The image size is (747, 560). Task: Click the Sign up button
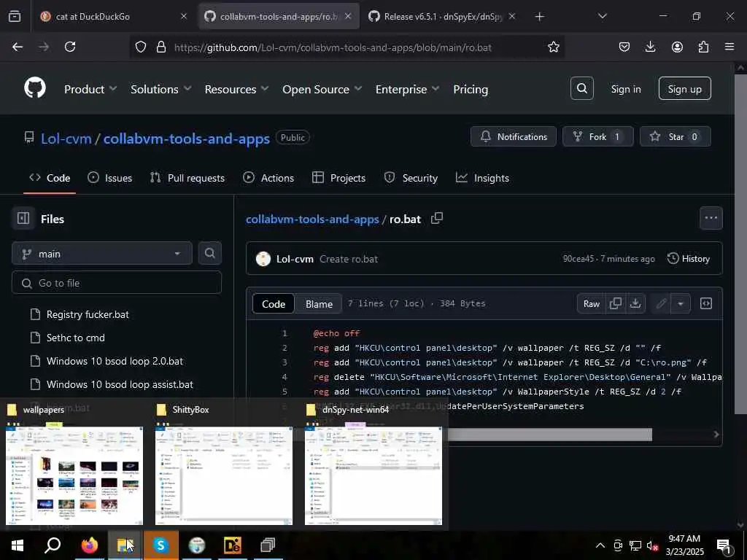(x=684, y=88)
